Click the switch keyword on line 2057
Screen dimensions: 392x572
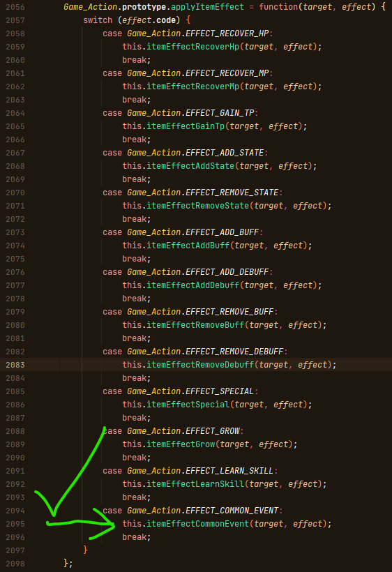[x=98, y=20]
